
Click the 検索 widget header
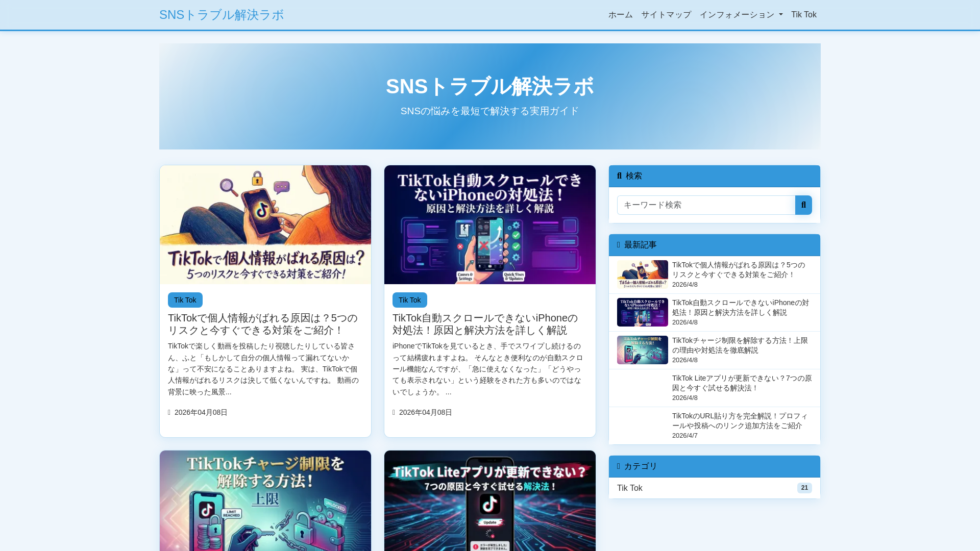pyautogui.click(x=715, y=176)
